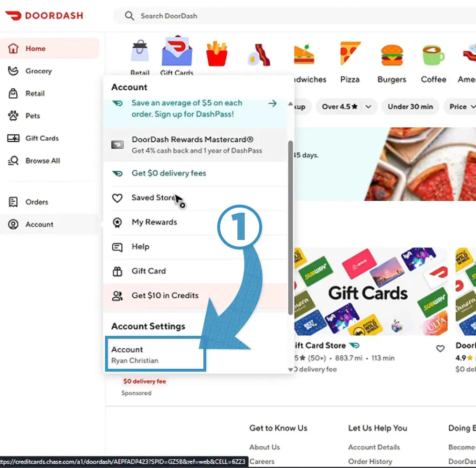Click Order History footer link

[370, 461]
